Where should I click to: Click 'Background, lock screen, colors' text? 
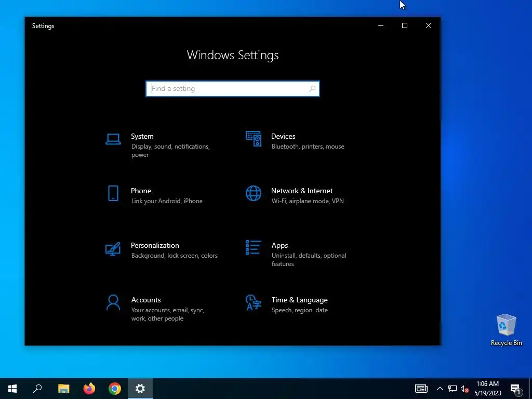175,256
